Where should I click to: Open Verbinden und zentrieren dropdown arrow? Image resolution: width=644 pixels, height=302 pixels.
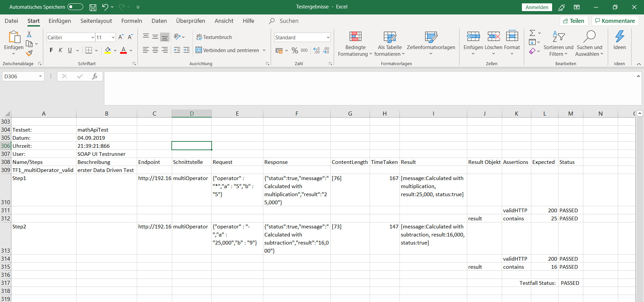click(264, 50)
